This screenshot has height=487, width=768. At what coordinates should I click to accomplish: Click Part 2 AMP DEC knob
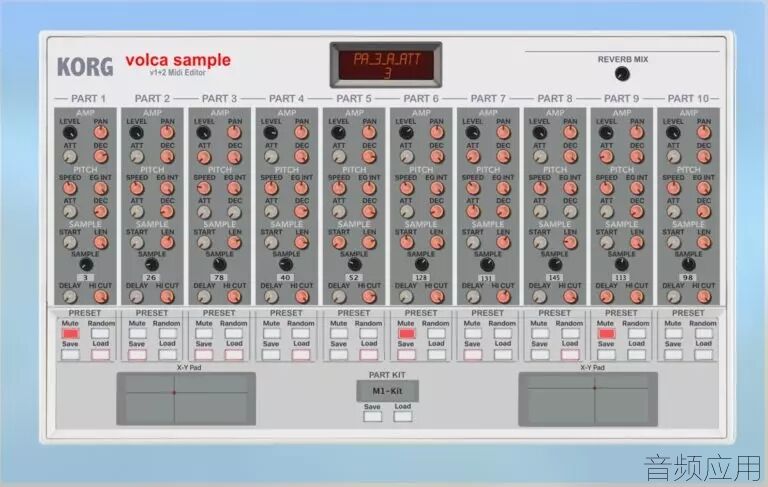click(167, 157)
